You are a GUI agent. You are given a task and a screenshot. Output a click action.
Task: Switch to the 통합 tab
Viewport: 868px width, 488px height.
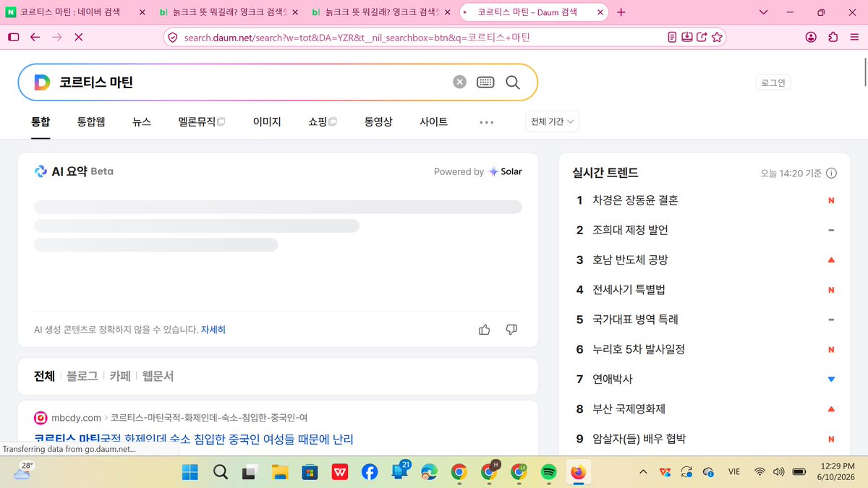(x=41, y=121)
